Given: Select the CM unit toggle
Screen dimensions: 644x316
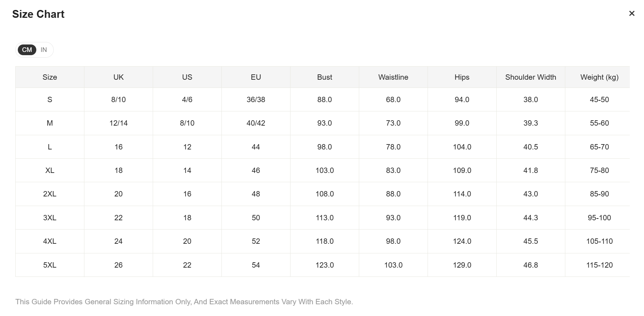Looking at the screenshot, I should click(27, 50).
